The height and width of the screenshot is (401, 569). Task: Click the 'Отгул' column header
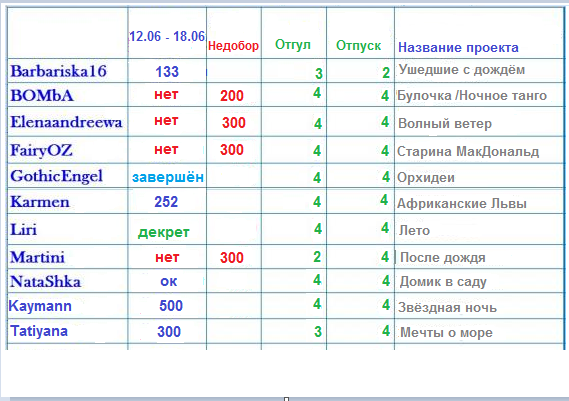click(293, 45)
